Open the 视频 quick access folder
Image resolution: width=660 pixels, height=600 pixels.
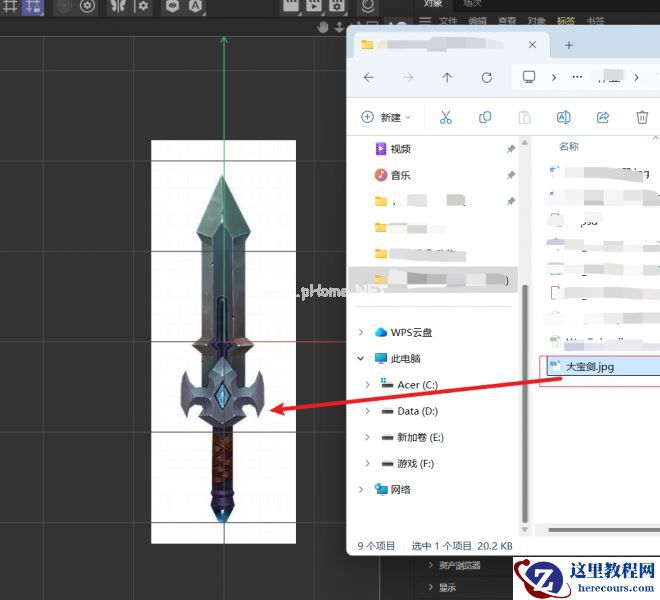click(400, 149)
